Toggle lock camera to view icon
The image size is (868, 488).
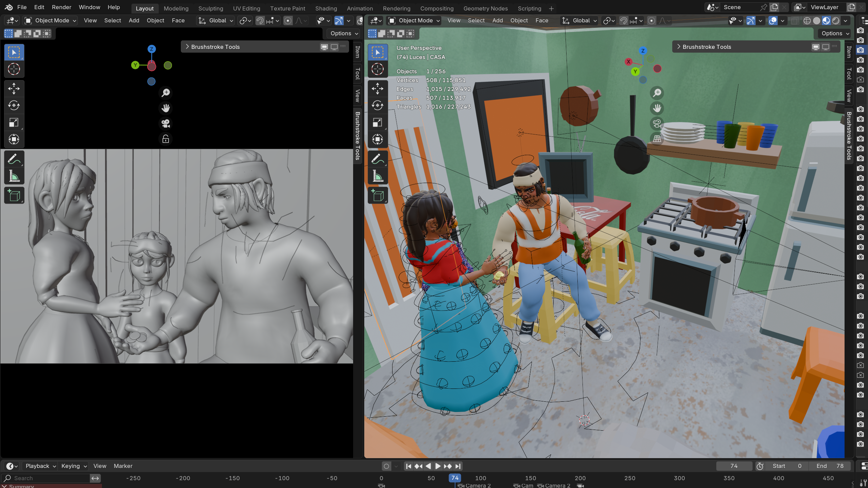[x=166, y=139]
